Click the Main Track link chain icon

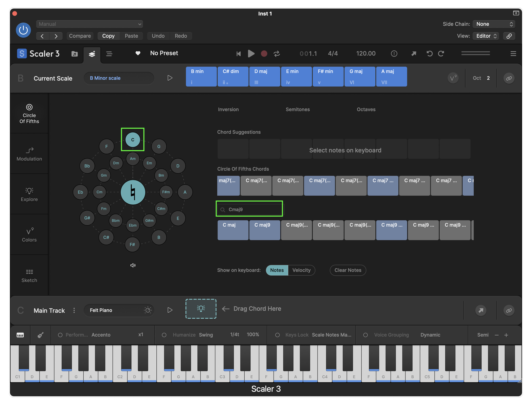[509, 310]
